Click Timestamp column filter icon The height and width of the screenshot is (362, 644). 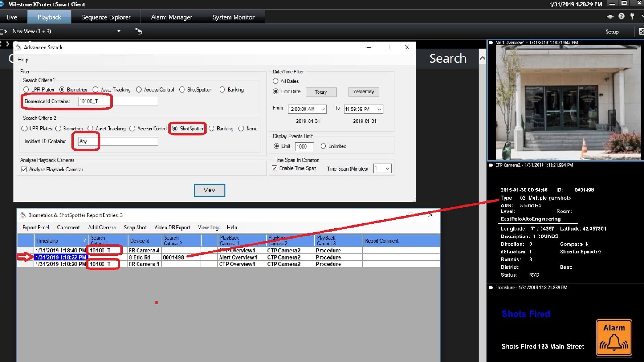pyautogui.click(x=84, y=240)
